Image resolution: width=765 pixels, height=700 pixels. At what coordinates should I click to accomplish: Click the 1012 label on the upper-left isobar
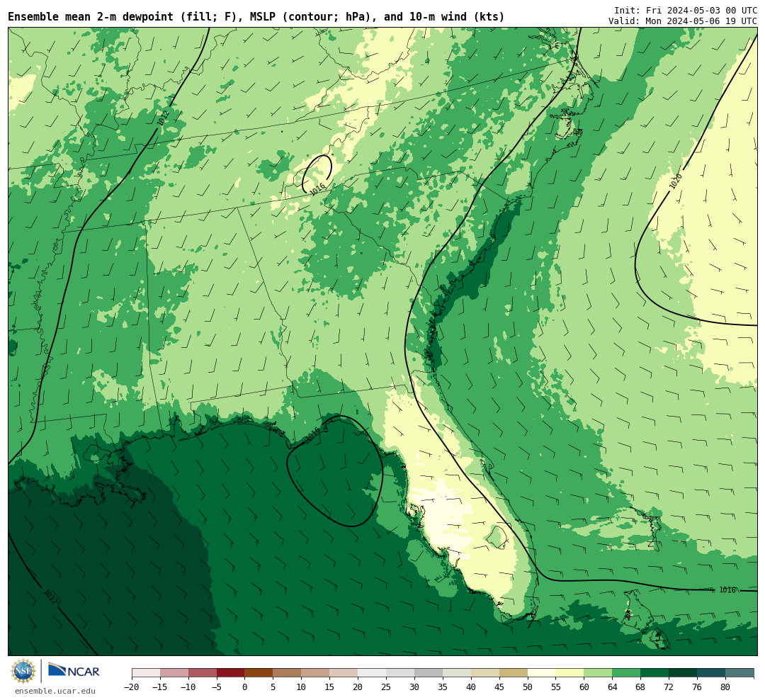(x=164, y=118)
